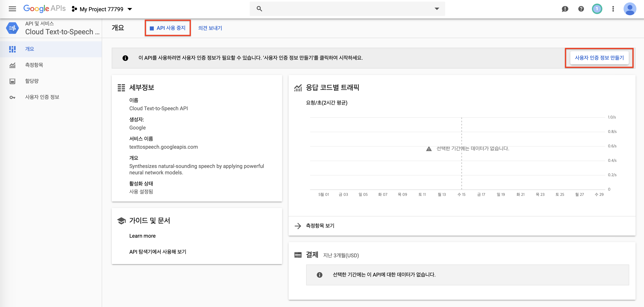This screenshot has height=307, width=644.
Task: Select 측정항목 in the sidebar
Action: pyautogui.click(x=34, y=65)
